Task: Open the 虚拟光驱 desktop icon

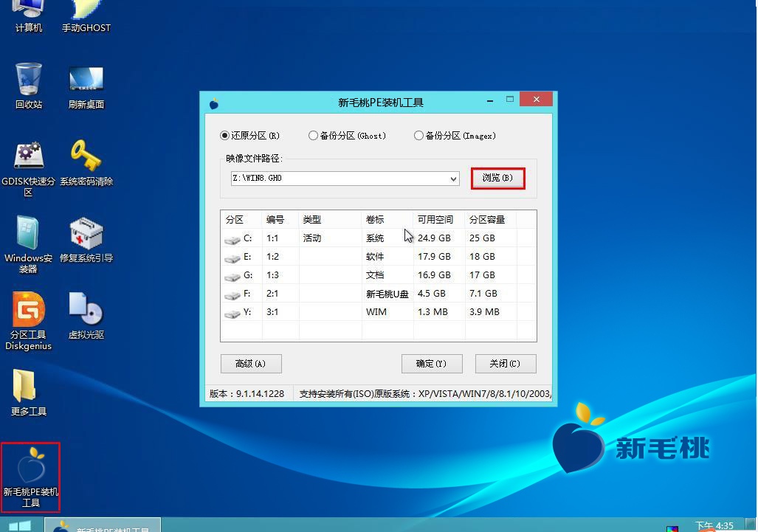Action: [x=86, y=317]
